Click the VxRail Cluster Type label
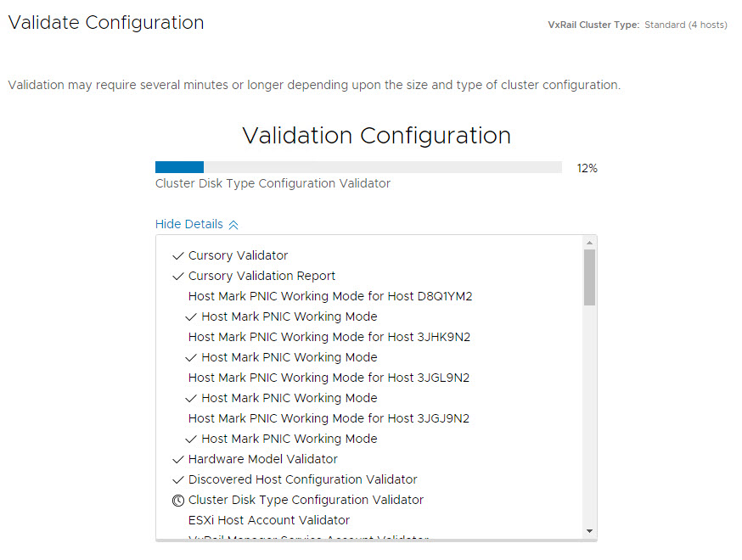The width and height of the screenshot is (742, 560). point(593,25)
